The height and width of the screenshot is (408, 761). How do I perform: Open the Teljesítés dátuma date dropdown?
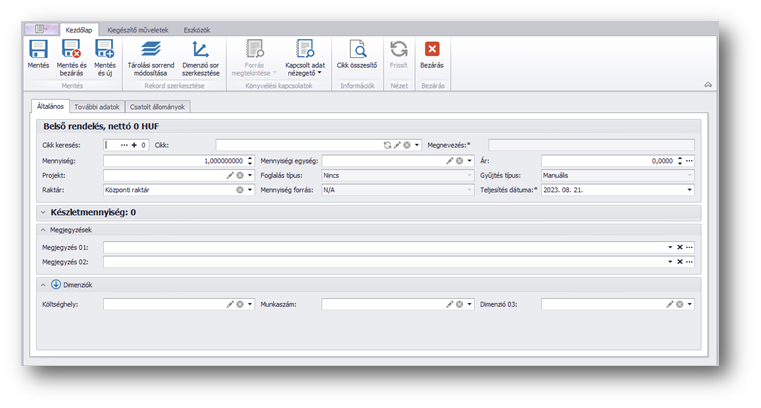click(689, 189)
